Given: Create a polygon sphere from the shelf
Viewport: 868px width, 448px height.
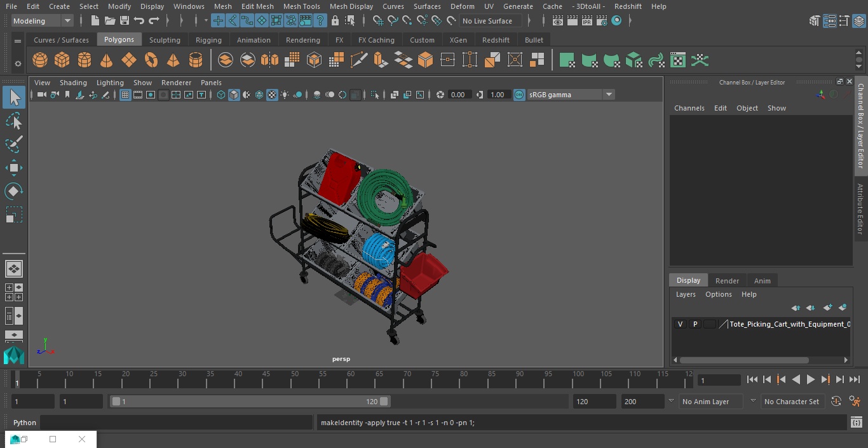Looking at the screenshot, I should tap(40, 60).
